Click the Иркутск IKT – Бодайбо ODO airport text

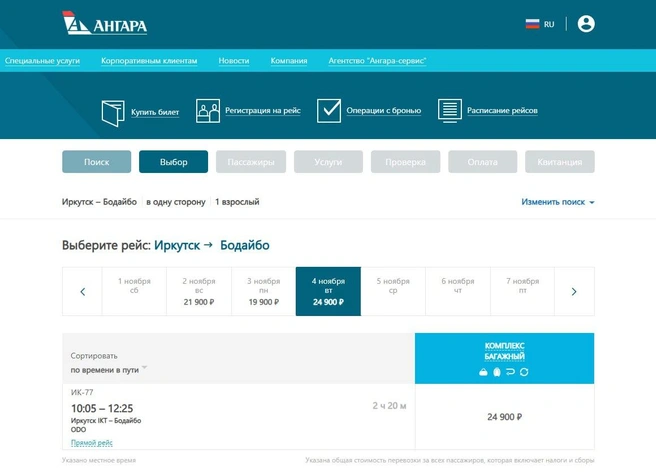coord(106,425)
